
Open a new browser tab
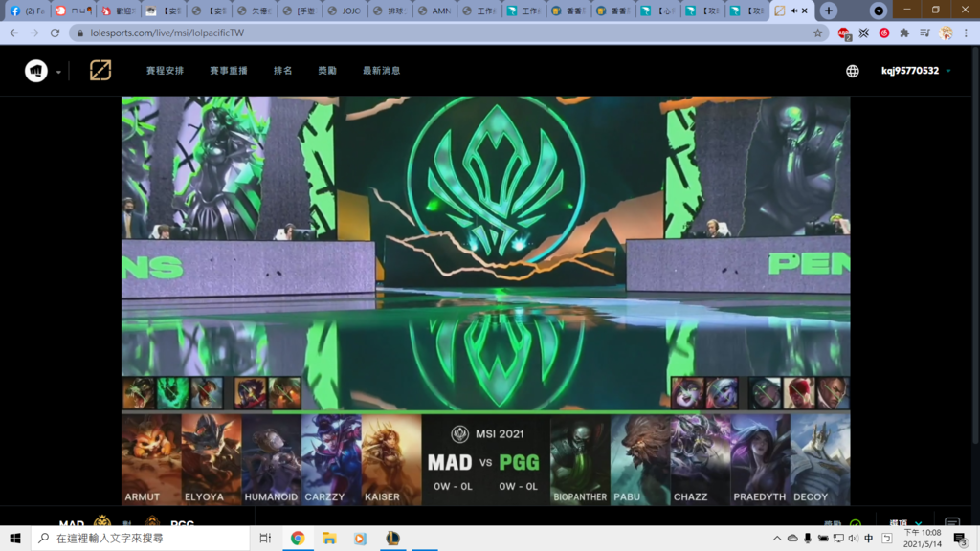829,11
